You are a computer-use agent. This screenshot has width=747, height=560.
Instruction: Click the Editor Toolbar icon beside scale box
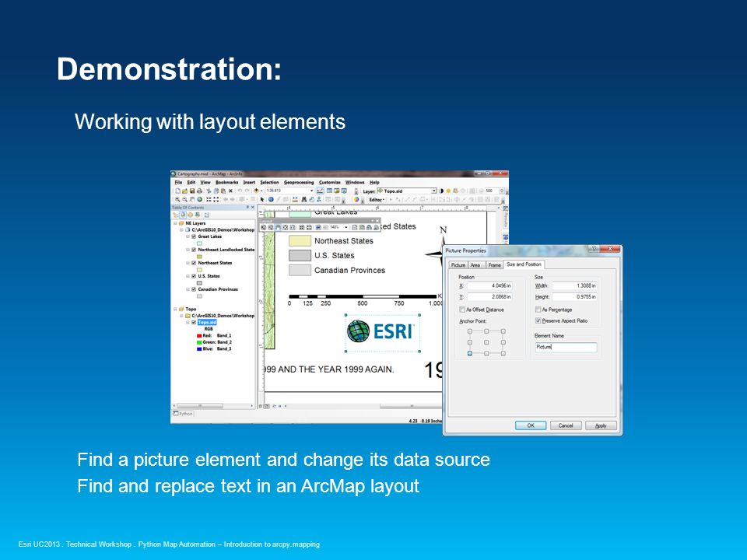pos(320,191)
